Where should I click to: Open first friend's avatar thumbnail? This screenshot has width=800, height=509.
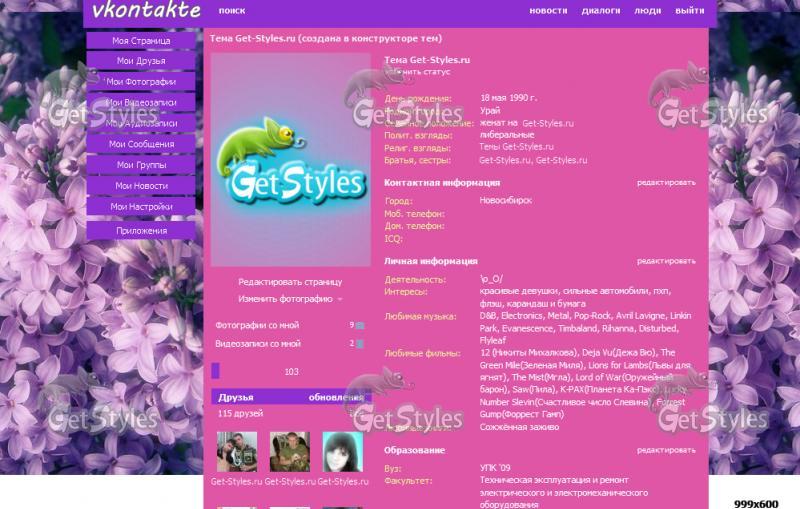(237, 452)
